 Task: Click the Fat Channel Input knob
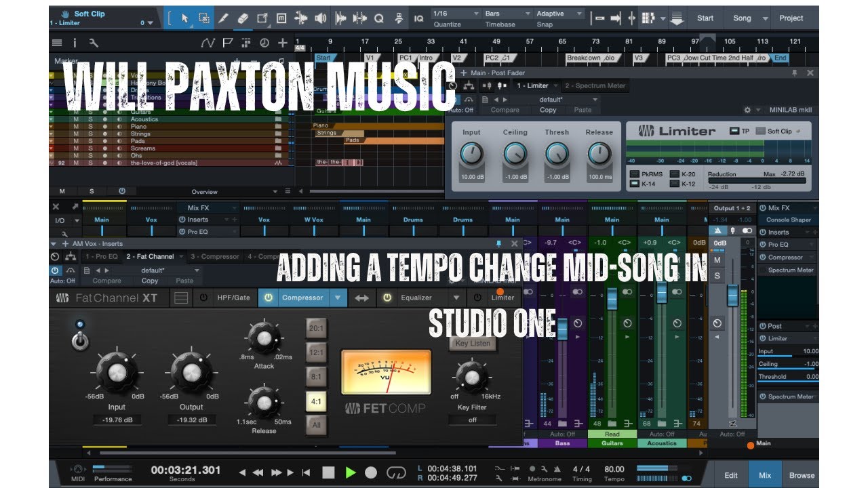(x=117, y=371)
